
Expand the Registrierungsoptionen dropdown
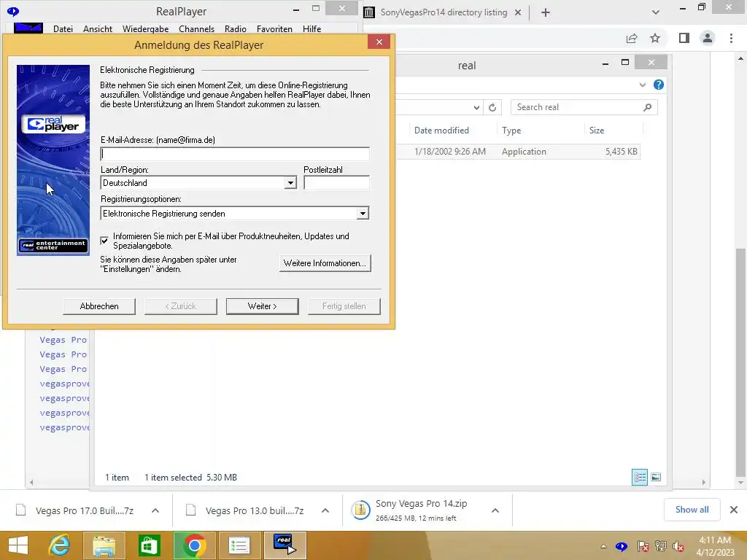pyautogui.click(x=363, y=214)
